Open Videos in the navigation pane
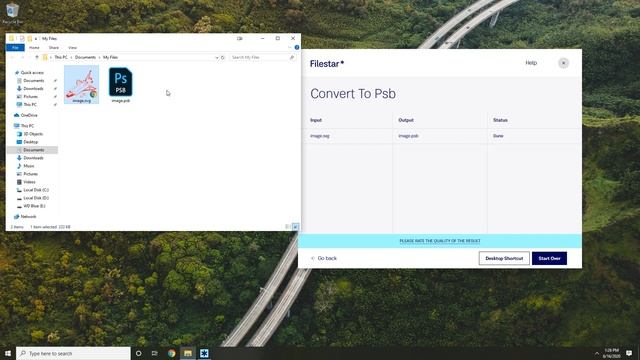This screenshot has width=640, height=360. click(x=29, y=182)
